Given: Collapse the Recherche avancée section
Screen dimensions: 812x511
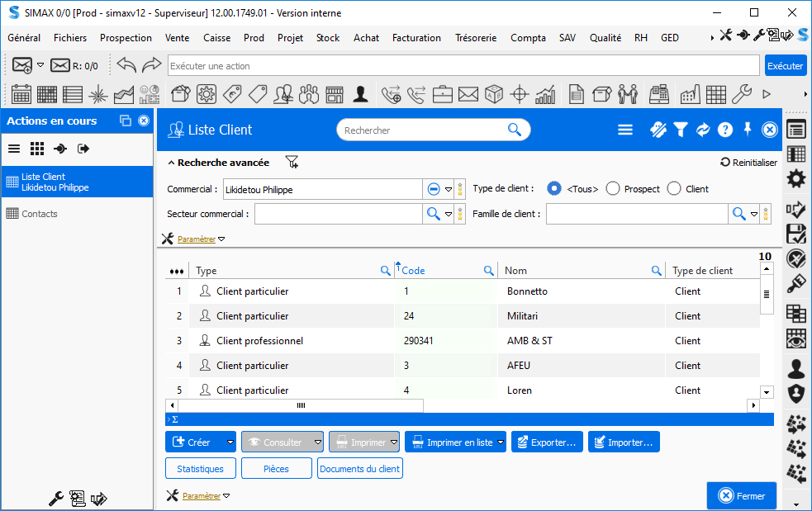Looking at the screenshot, I should 171,163.
